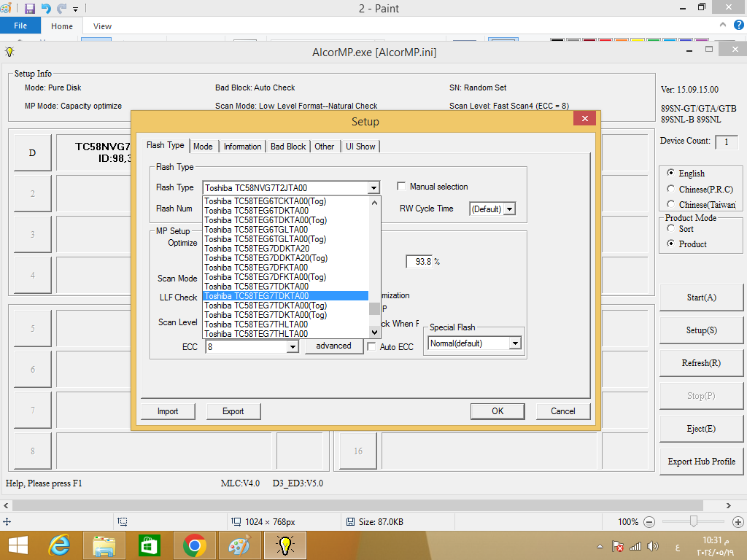The height and width of the screenshot is (560, 747).
Task: Click Paint zoom in plus button
Action: point(738,522)
